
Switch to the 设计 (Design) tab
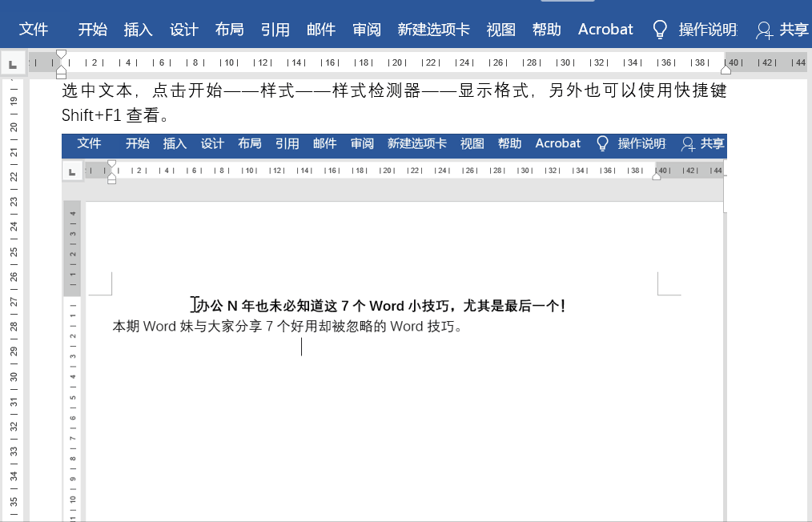tap(183, 29)
